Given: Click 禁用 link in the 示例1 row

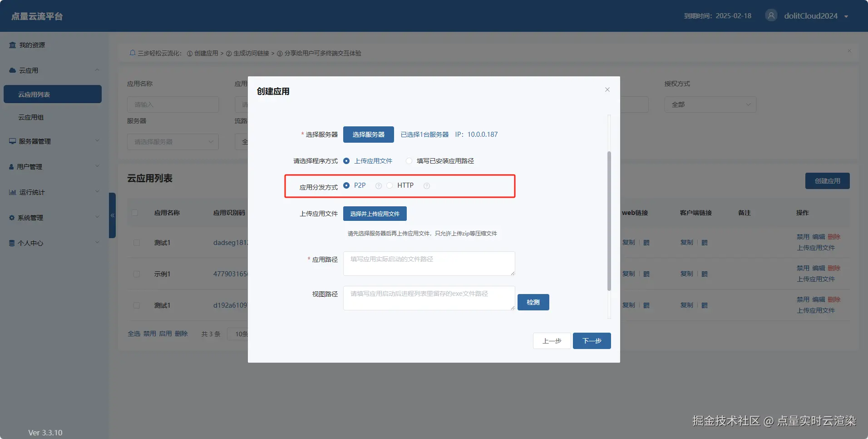Looking at the screenshot, I should [x=803, y=268].
